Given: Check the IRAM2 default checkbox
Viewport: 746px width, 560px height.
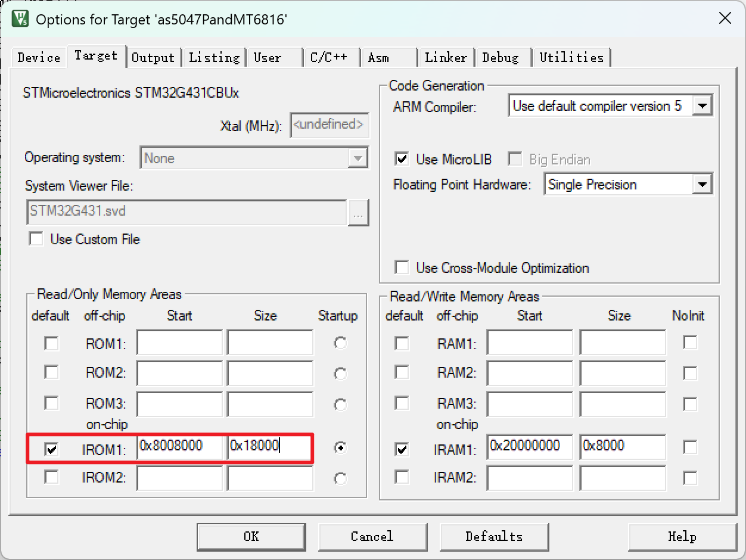Looking at the screenshot, I should click(x=402, y=477).
